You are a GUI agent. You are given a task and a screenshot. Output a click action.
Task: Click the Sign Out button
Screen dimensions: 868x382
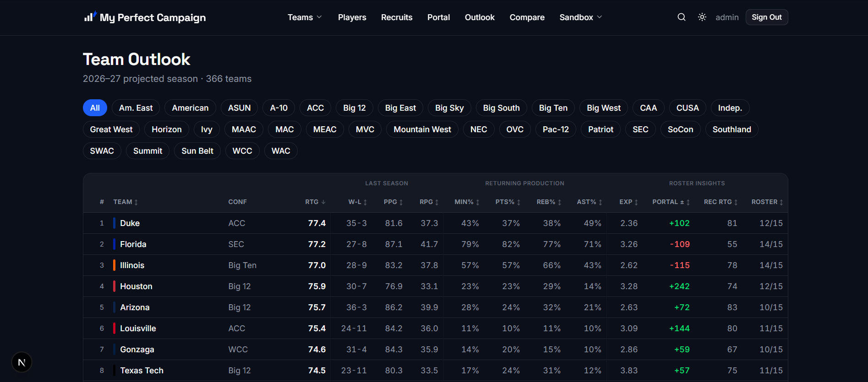pos(767,17)
